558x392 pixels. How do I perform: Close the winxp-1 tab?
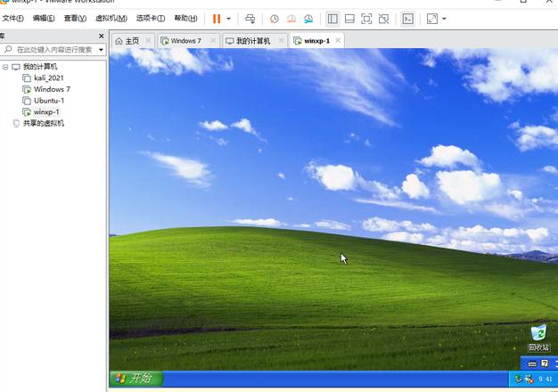338,41
